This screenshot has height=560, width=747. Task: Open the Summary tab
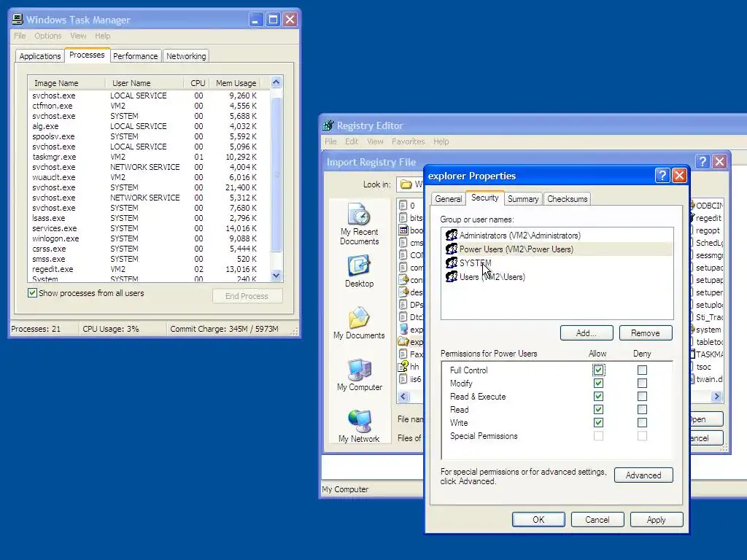(x=523, y=199)
